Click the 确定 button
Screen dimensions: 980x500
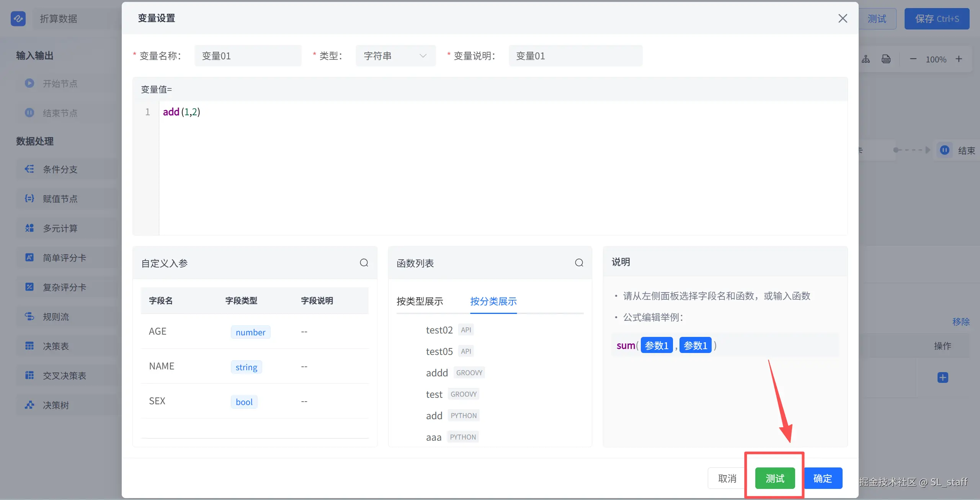tap(823, 478)
